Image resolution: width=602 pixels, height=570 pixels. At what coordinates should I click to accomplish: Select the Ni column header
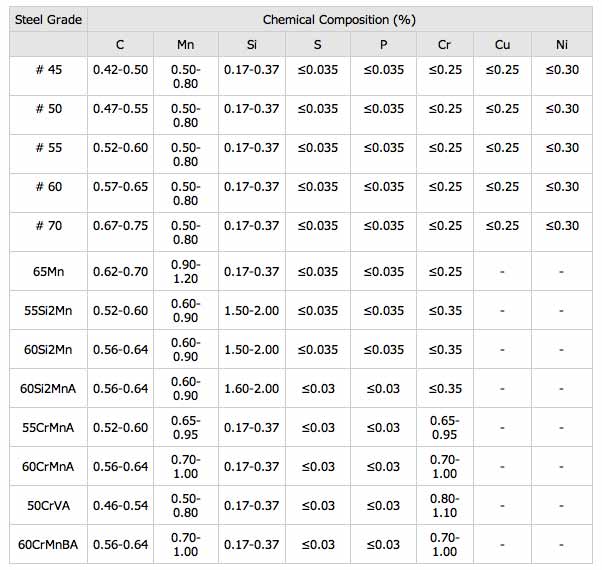point(562,45)
